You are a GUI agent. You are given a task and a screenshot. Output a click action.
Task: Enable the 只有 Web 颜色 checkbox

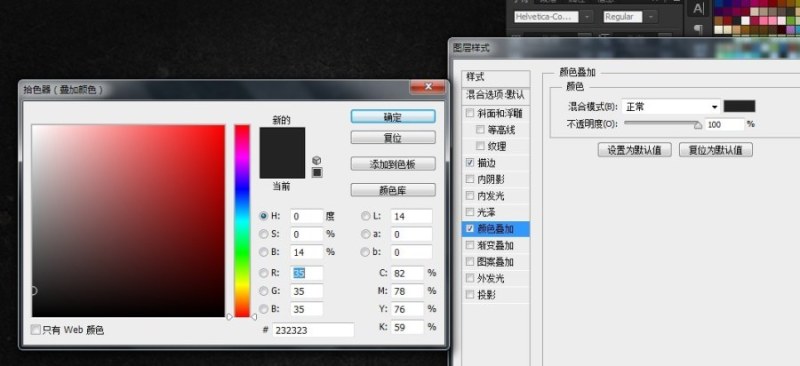click(x=36, y=330)
